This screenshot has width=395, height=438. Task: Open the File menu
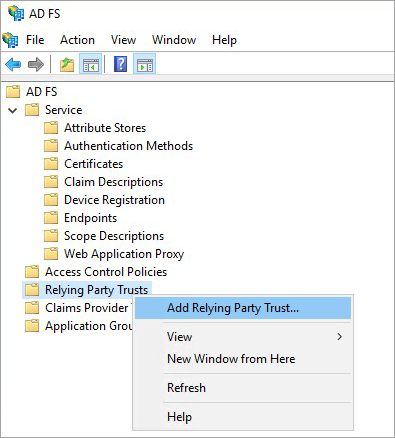tap(35, 40)
